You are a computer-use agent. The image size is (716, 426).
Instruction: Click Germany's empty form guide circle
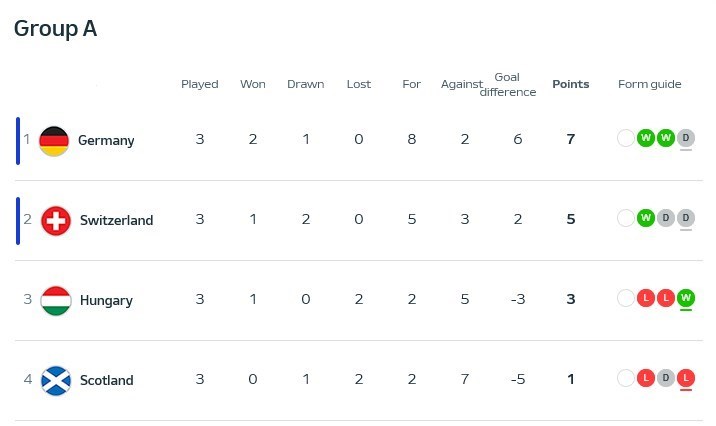tap(626, 138)
